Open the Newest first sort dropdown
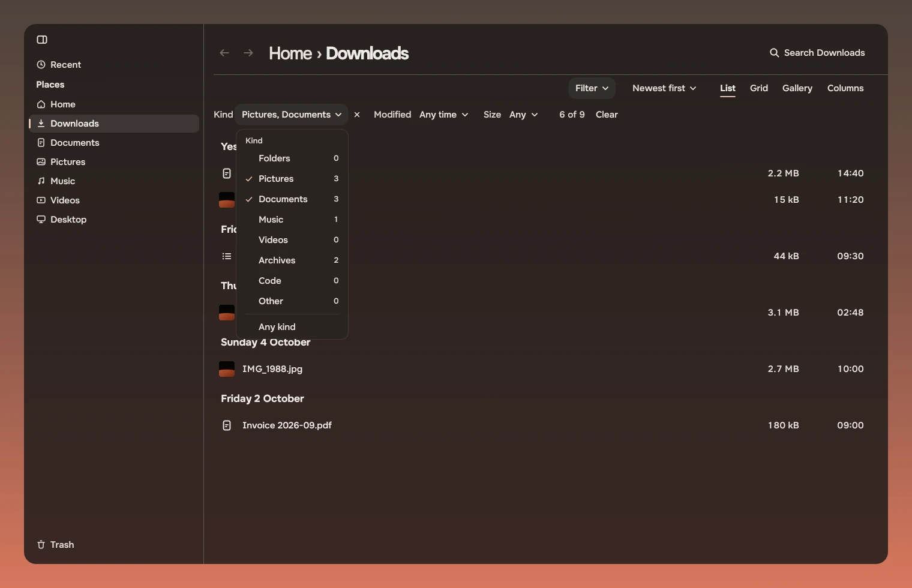The image size is (912, 588). tap(664, 88)
